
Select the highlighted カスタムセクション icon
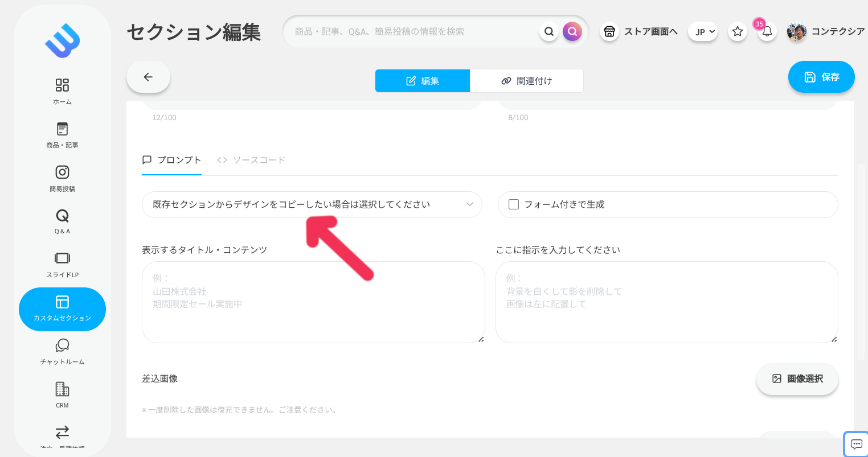(x=62, y=309)
